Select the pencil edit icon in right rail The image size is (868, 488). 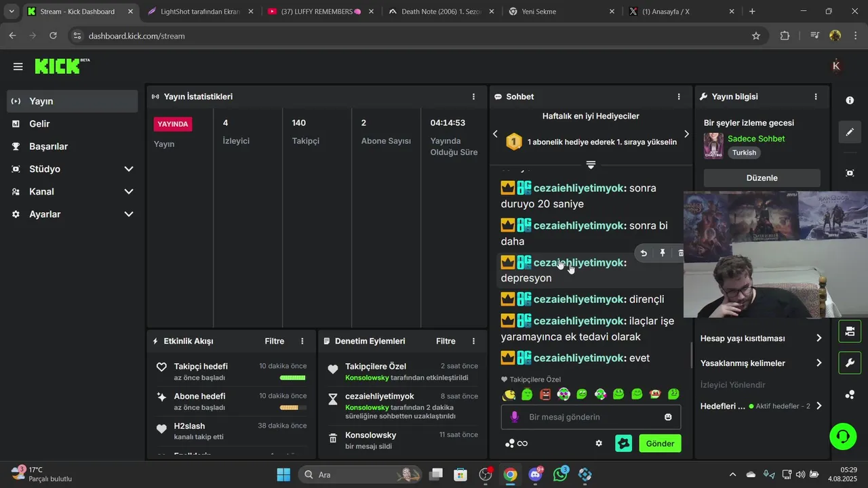point(850,132)
